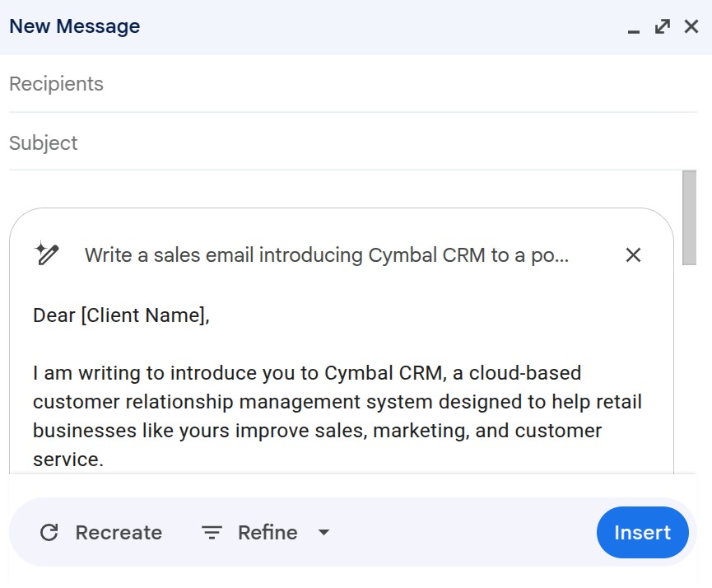
Task: Click the scrollbar track below the thumb
Action: [690, 371]
